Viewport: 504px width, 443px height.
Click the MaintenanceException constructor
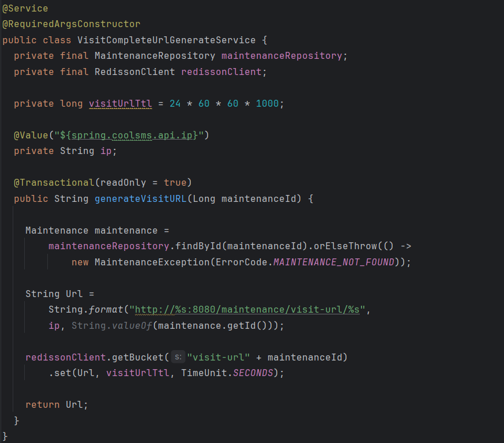(x=152, y=262)
